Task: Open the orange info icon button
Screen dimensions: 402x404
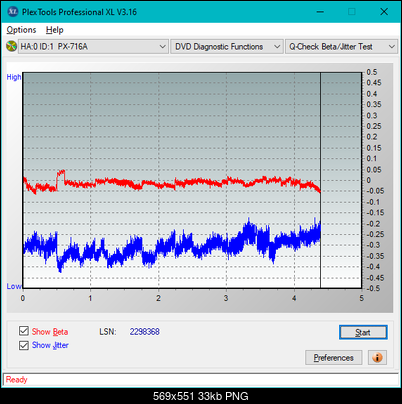Action: pos(377,358)
